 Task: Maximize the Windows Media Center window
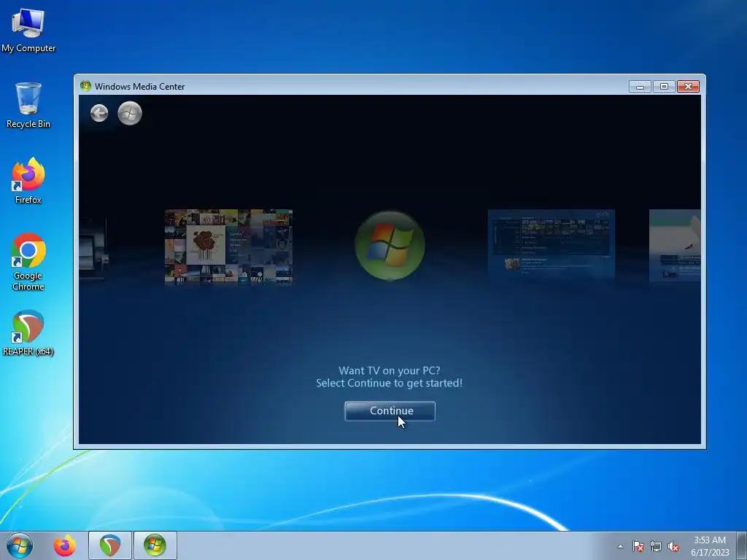point(664,87)
